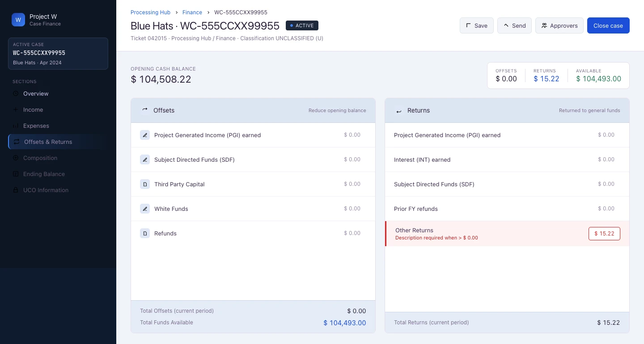
Task: Click the Close case button
Action: click(608, 25)
